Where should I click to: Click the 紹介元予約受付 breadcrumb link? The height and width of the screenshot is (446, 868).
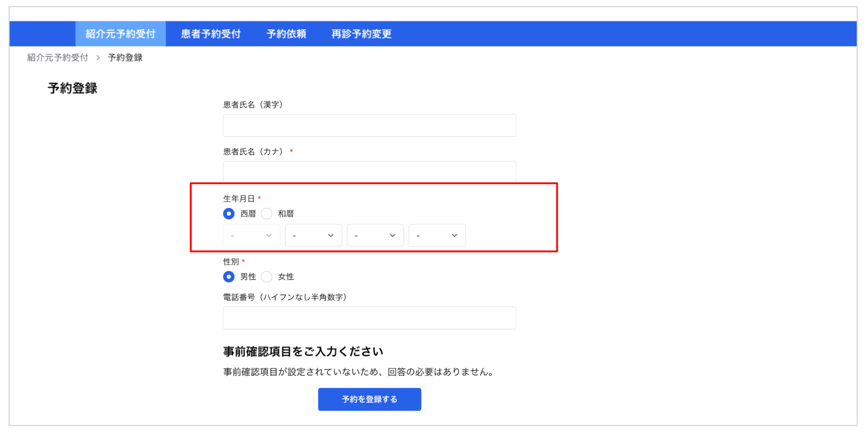[57, 57]
